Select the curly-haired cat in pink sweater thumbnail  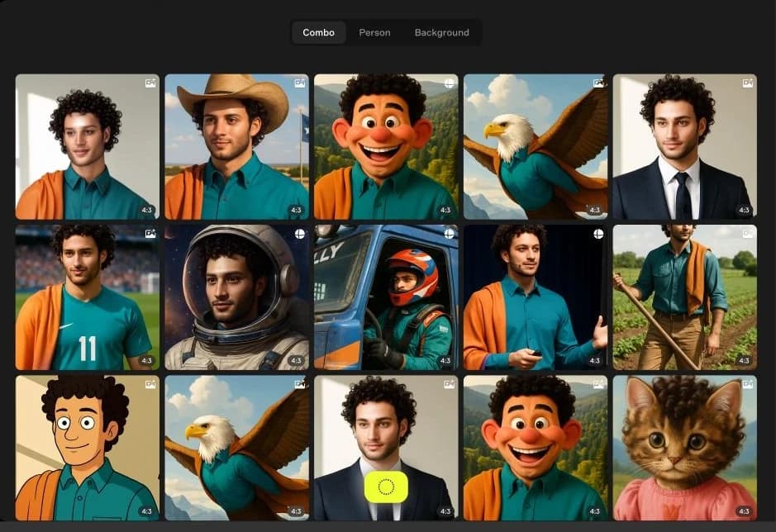coord(685,448)
